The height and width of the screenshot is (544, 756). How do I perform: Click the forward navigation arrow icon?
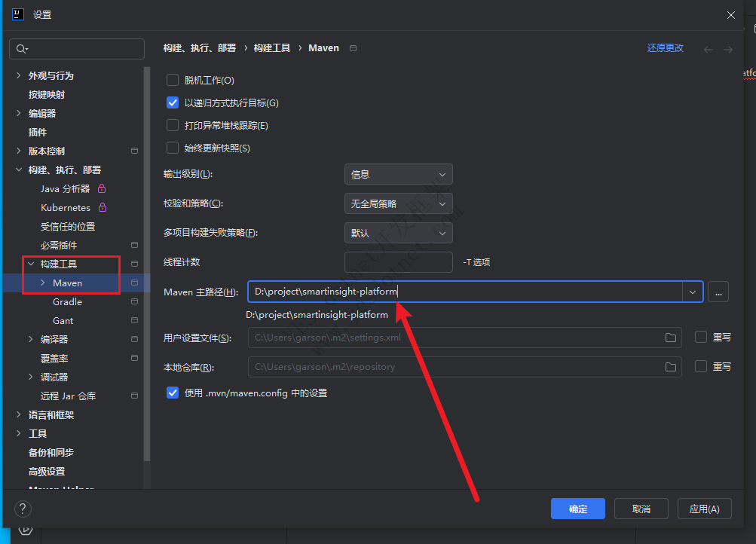727,49
